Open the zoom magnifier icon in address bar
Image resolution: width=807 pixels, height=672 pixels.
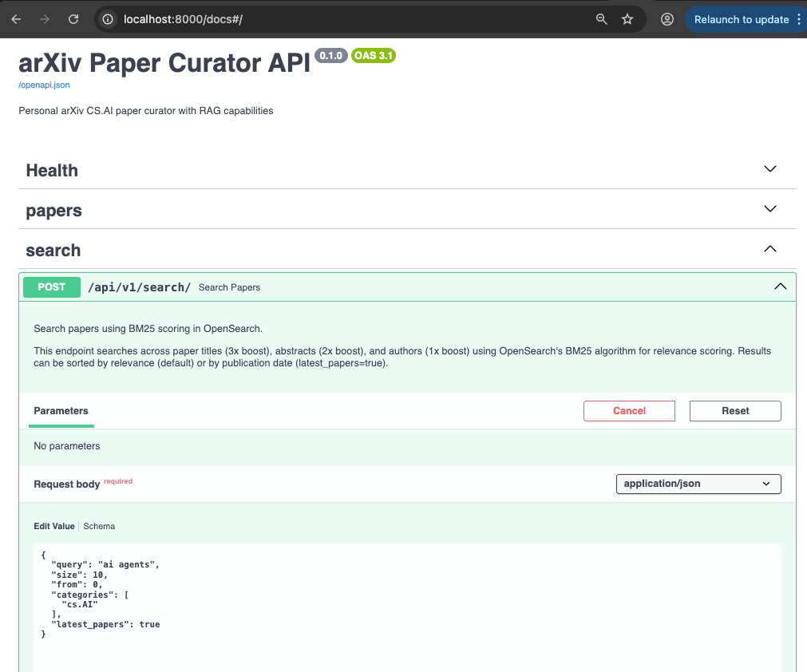601,19
